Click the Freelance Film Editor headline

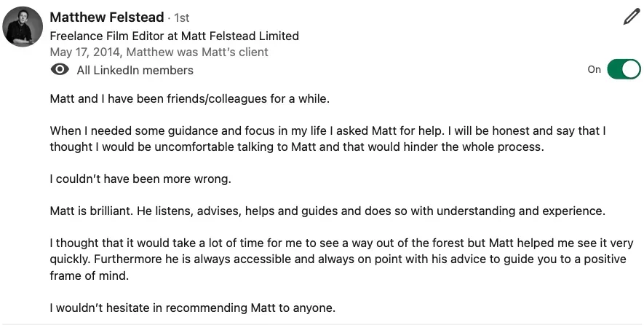point(174,36)
